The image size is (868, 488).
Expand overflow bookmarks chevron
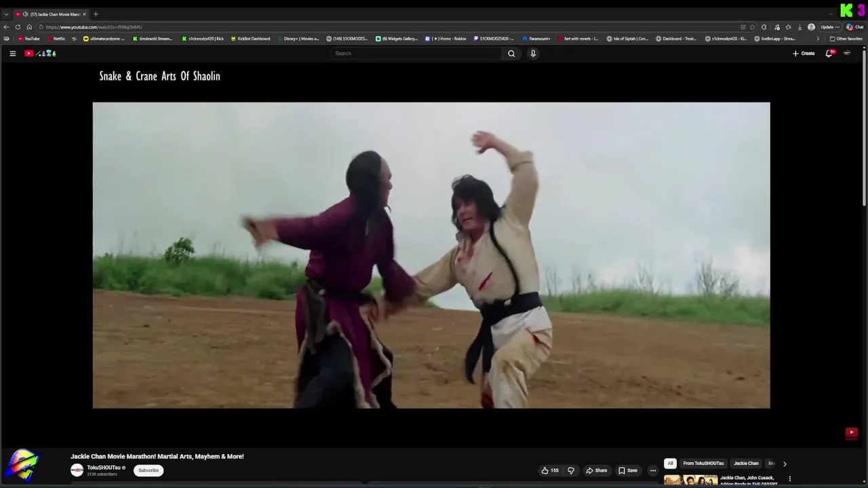point(818,39)
